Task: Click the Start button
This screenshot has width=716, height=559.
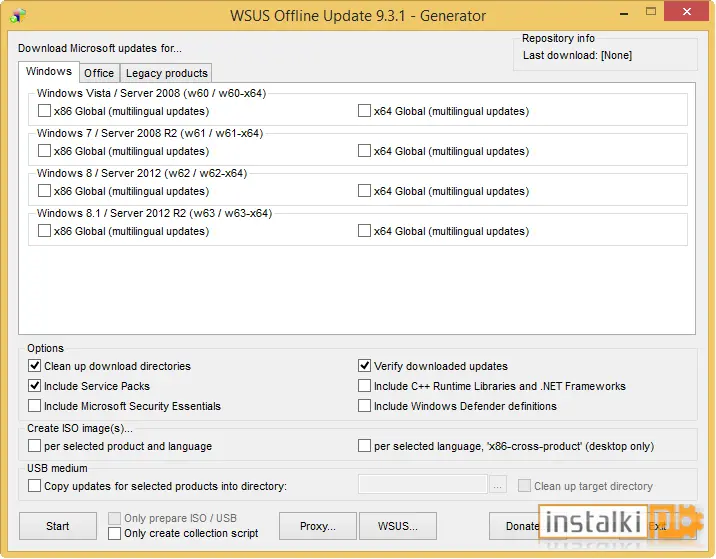Action: tap(58, 526)
